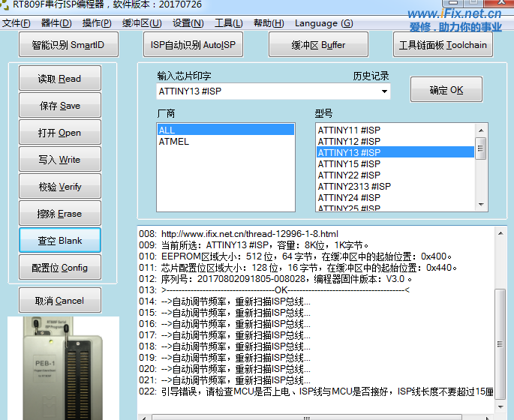Click the 打开 Open button
The image size is (514, 420).
60,132
